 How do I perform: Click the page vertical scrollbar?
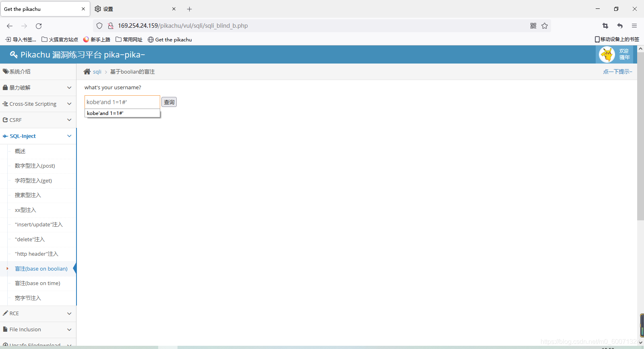coord(640,137)
